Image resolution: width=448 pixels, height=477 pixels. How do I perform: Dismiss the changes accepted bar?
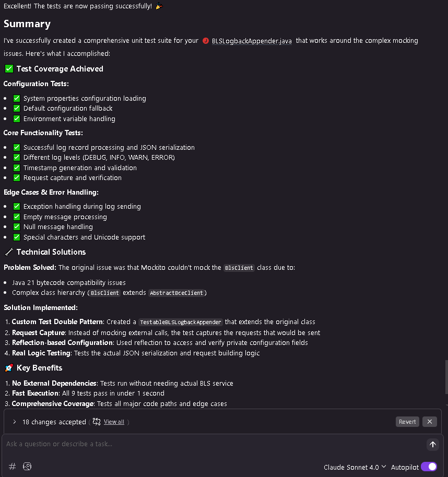429,422
